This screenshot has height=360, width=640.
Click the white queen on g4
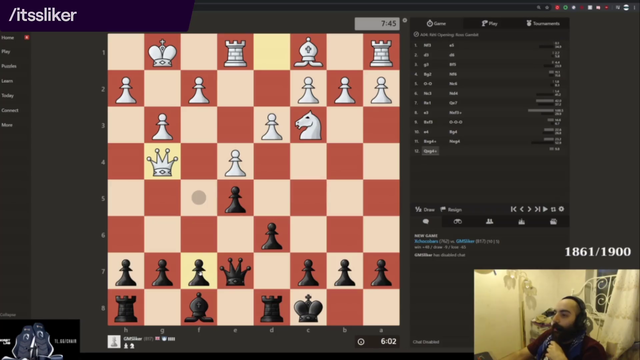click(x=162, y=162)
